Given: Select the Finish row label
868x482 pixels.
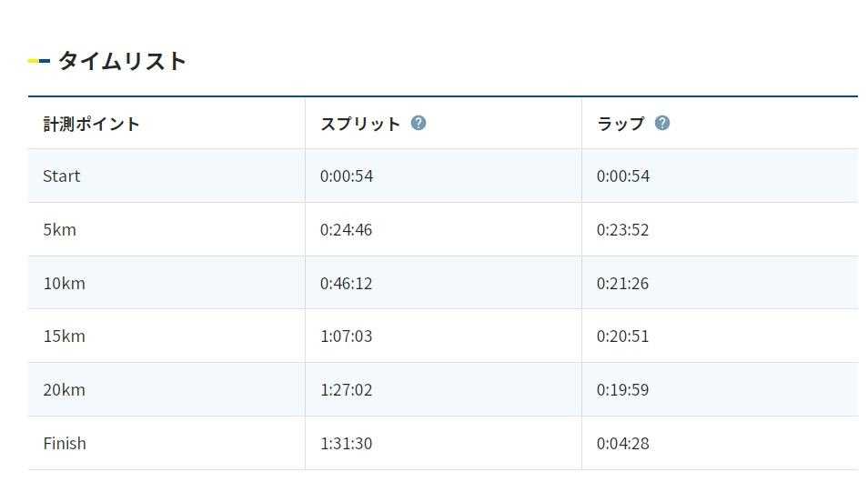Looking at the screenshot, I should point(65,444).
